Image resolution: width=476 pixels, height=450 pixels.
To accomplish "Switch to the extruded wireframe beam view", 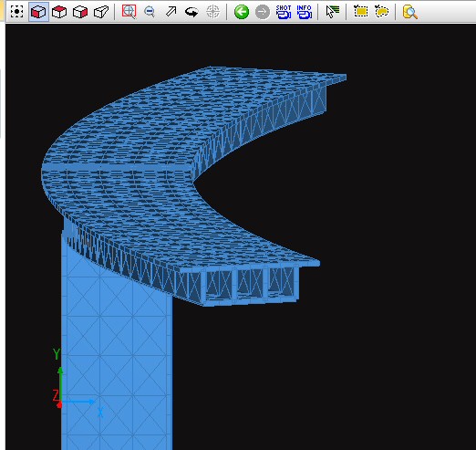I will tap(101, 12).
